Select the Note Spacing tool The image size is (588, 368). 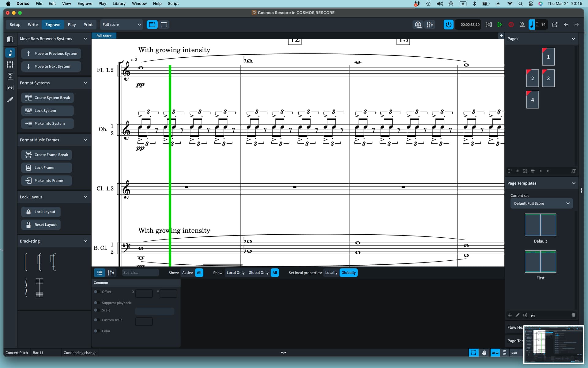(10, 88)
